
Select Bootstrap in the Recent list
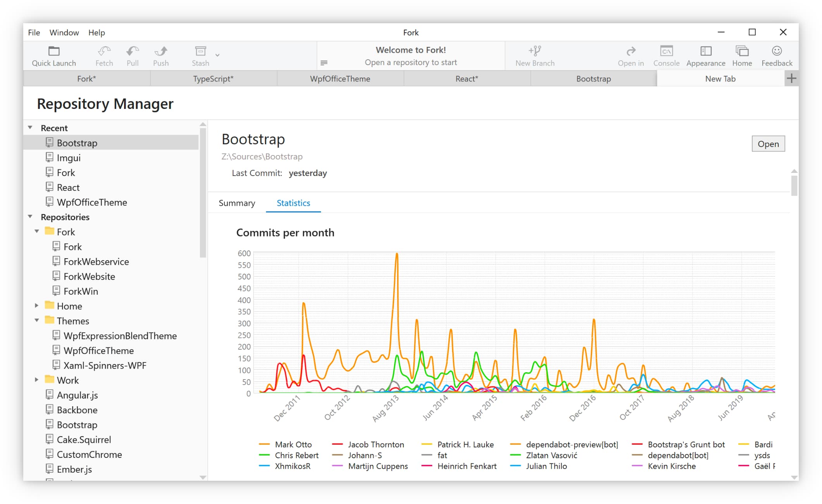coord(111,143)
